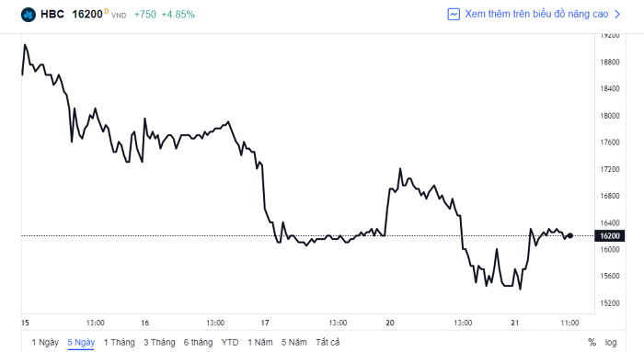Select the 5 Ngày time range
Image resolution: width=644 pixels, height=352 pixels.
[81, 342]
